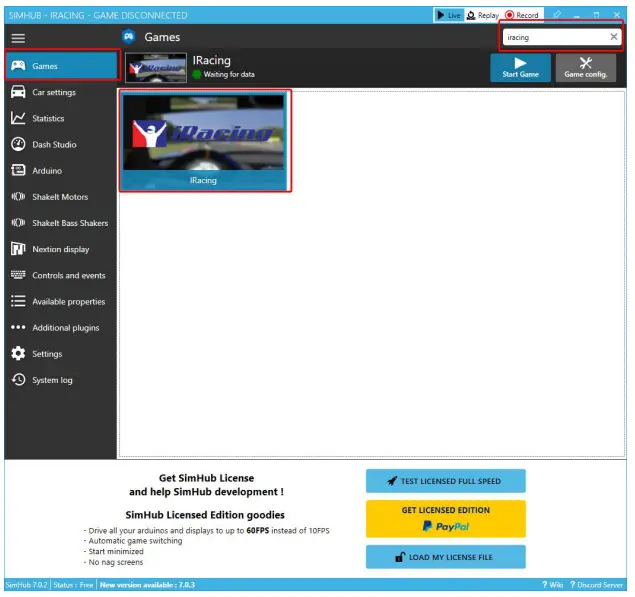Click the vibration icon for Bass Shakers
Screen dimensions: 635x597
pyautogui.click(x=18, y=223)
